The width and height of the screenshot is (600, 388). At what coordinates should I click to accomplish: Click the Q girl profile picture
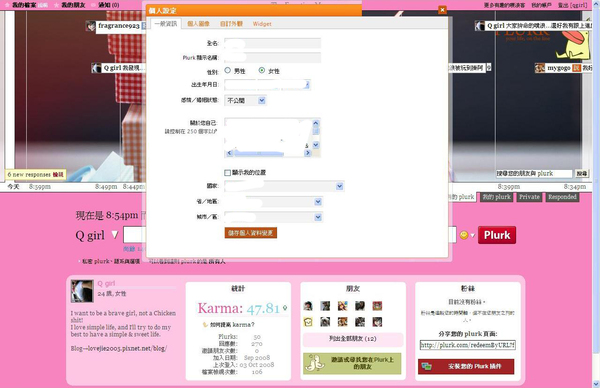[82, 291]
